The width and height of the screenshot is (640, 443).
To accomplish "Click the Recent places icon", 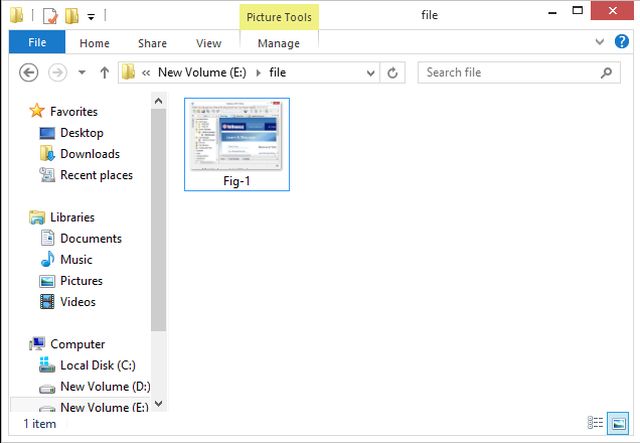I will (x=47, y=175).
